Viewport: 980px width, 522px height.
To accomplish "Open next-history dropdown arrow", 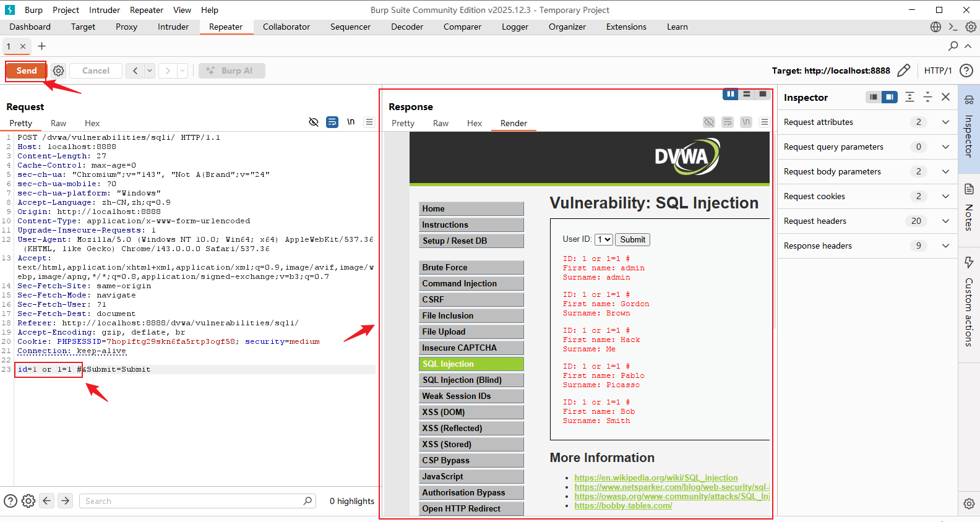I will point(183,71).
